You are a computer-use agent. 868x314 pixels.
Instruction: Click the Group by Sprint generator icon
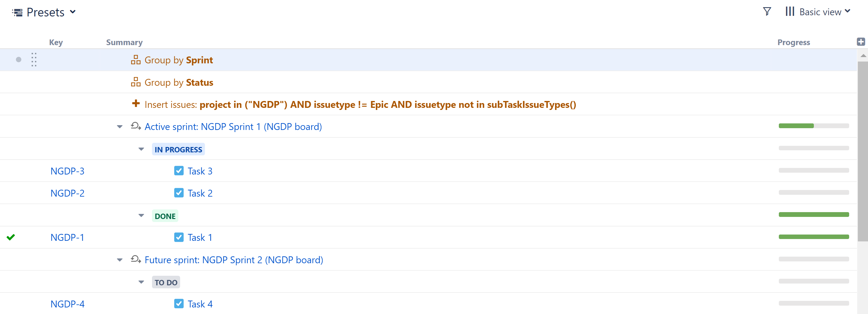coord(136,60)
